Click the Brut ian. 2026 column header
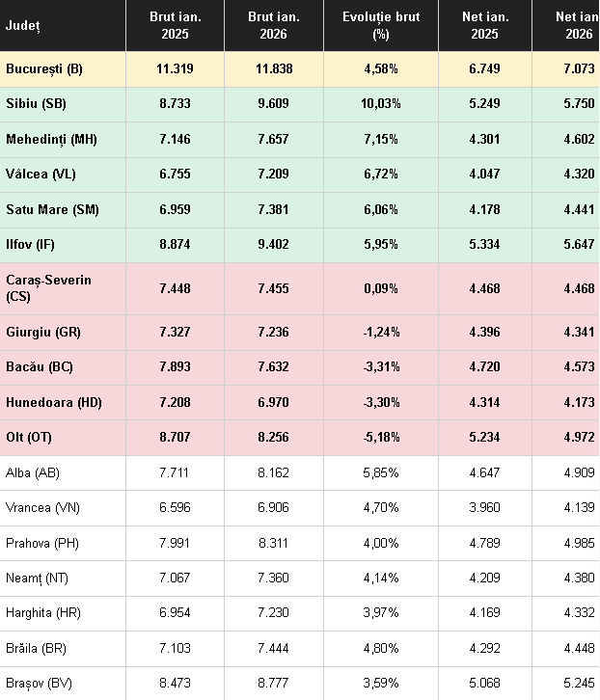 [x=273, y=25]
